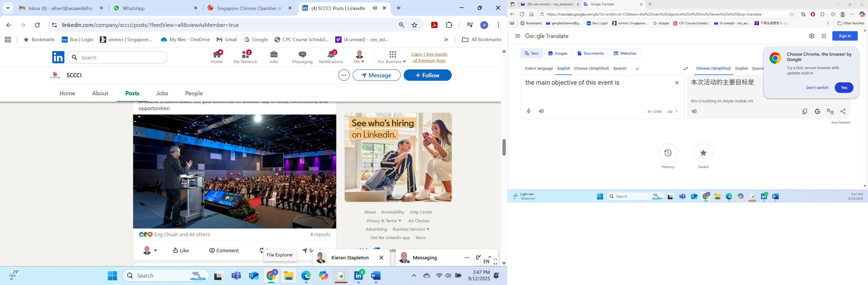Click the Windows Start button on main taskbar

coord(112,276)
